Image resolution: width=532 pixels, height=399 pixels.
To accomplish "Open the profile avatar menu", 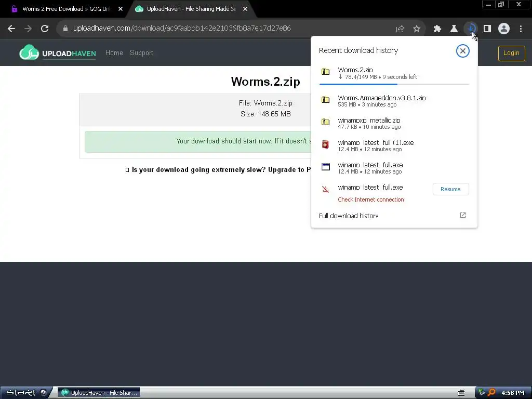I will point(504,29).
